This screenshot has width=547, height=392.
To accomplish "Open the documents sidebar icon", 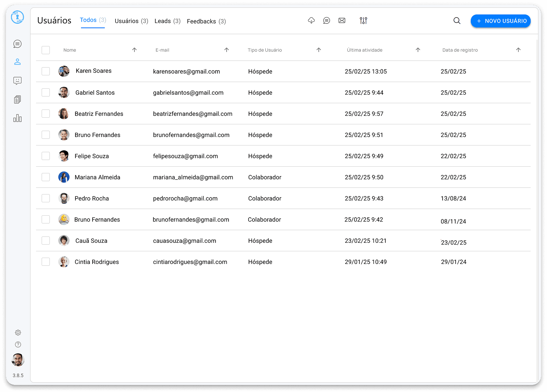I will tap(17, 99).
